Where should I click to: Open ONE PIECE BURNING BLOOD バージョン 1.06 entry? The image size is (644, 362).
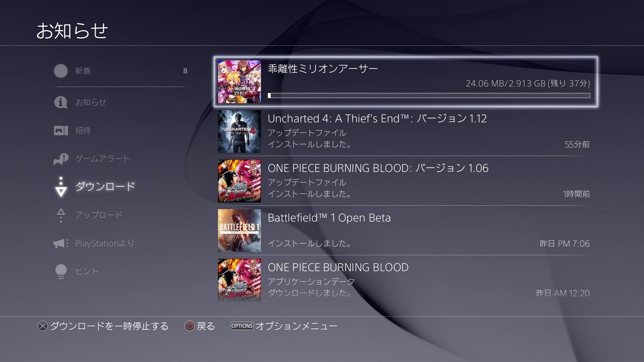(x=404, y=181)
